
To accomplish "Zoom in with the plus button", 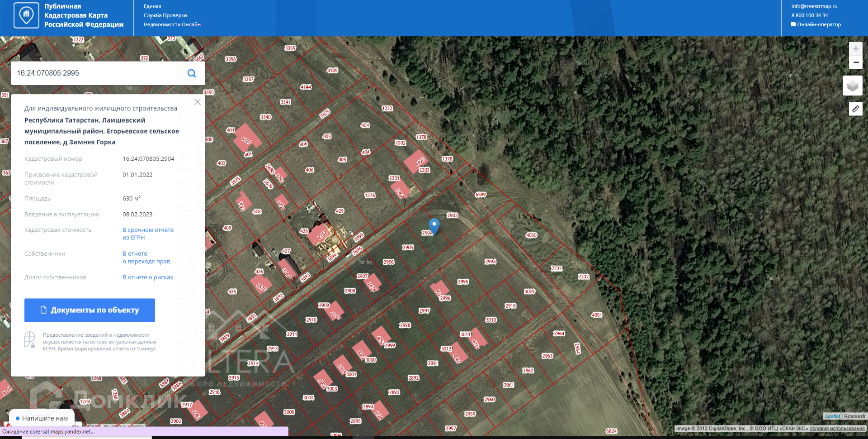I will 855,49.
